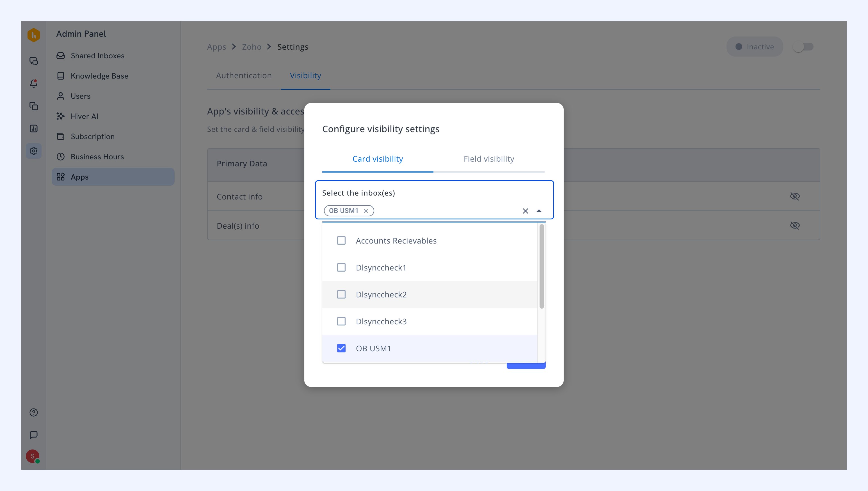
Task: Remove the OB USM1 chip
Action: (x=366, y=211)
